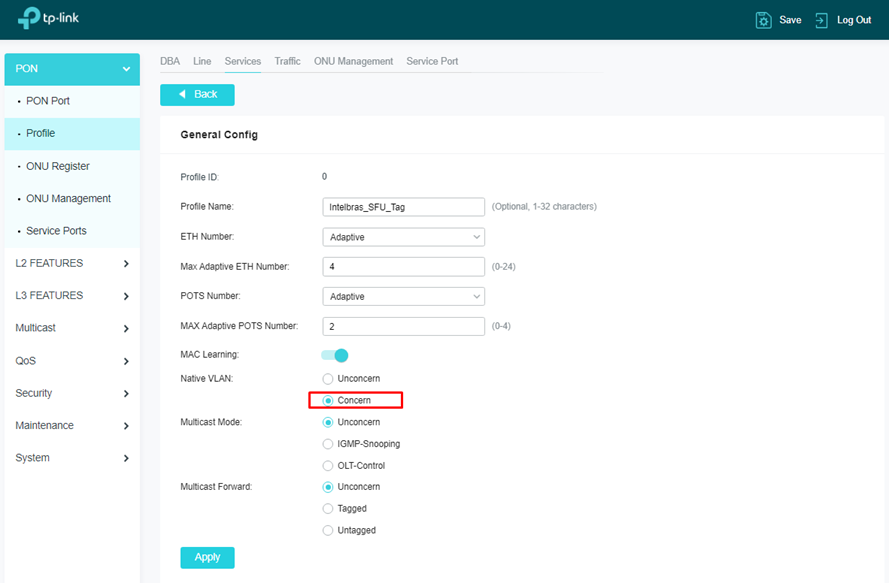Open ONU Register in sidebar
This screenshot has height=583, width=889.
[x=57, y=166]
